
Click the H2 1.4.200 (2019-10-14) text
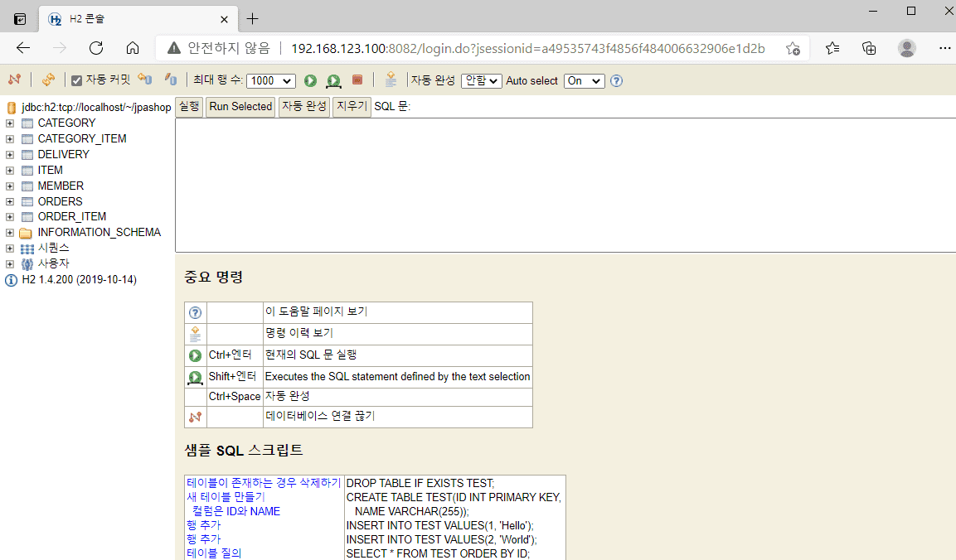pos(80,280)
